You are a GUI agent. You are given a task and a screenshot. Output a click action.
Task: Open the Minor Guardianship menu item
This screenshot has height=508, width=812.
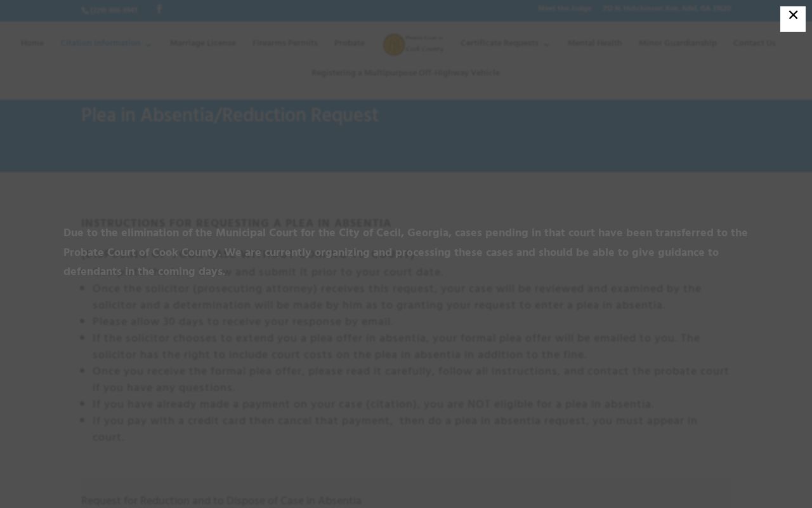pyautogui.click(x=678, y=43)
